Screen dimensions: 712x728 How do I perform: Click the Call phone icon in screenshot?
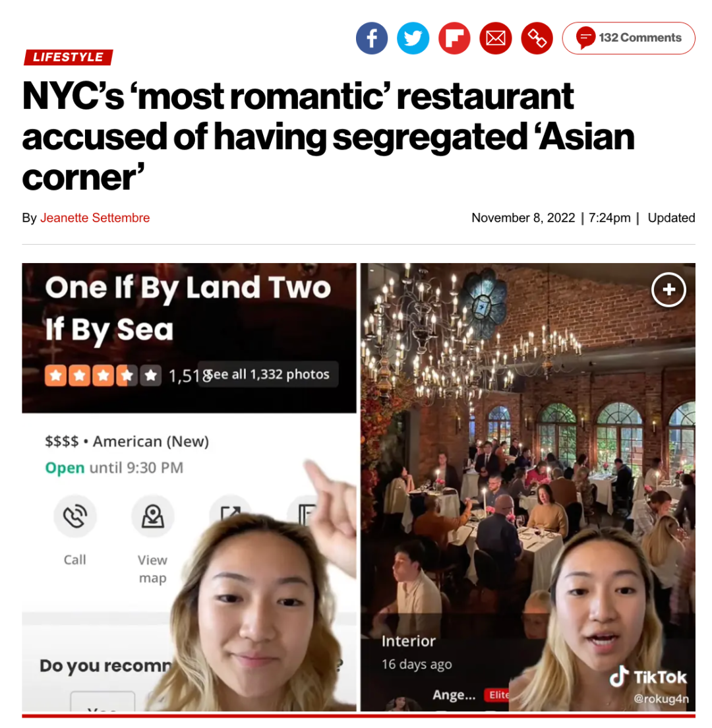coord(74,516)
